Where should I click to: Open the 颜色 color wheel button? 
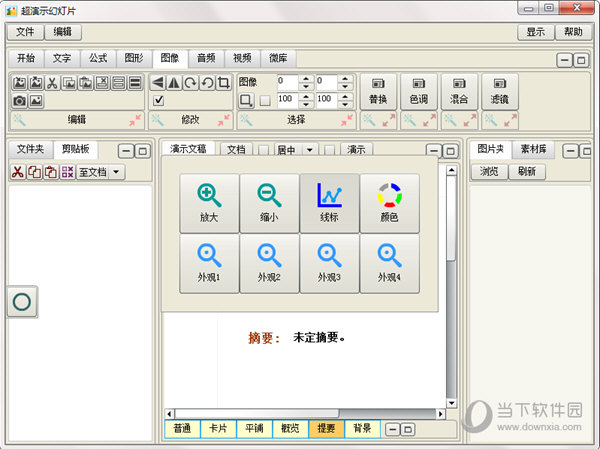(389, 203)
